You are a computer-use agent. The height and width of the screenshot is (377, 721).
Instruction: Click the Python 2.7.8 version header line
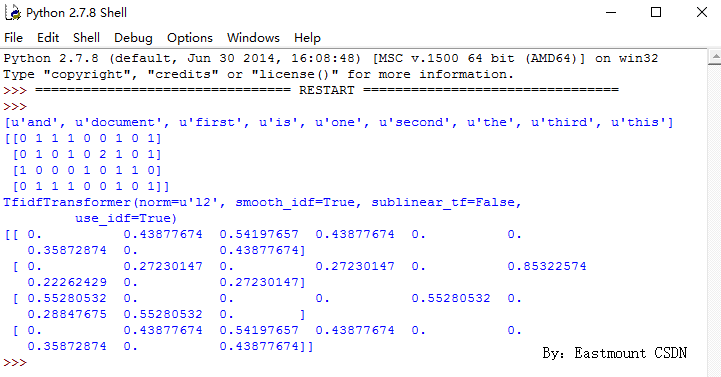tap(331, 58)
